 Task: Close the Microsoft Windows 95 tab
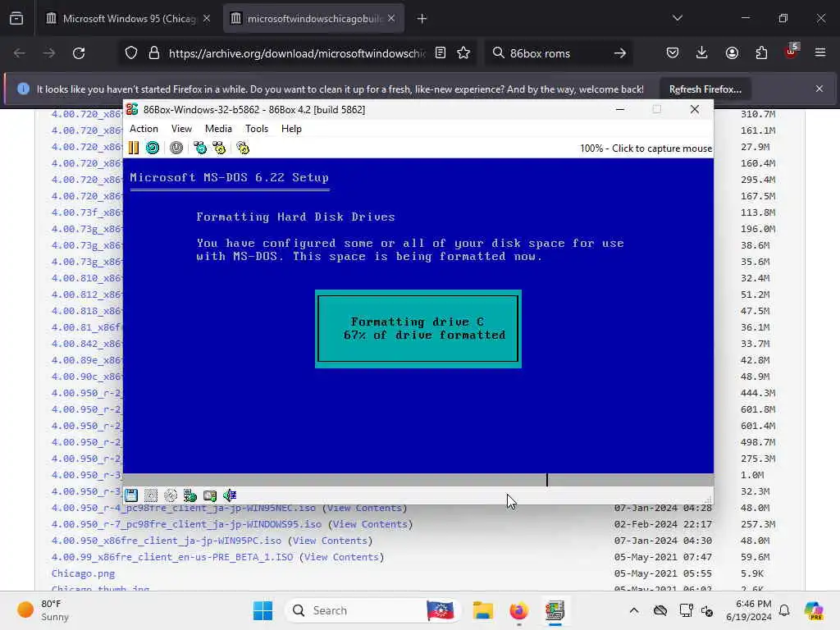[207, 19]
